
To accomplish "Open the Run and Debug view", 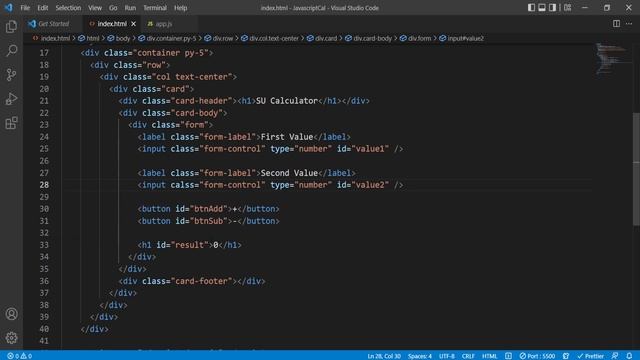I will (11, 99).
